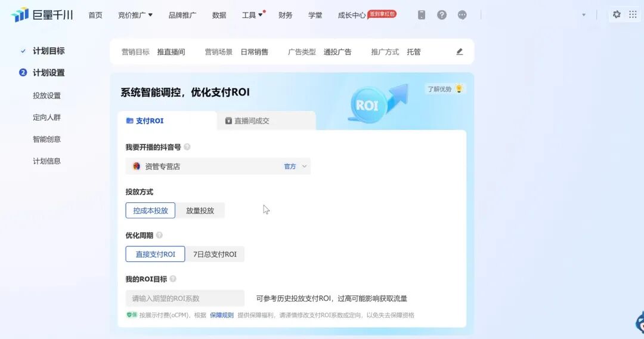Open the chat message bubble icon
This screenshot has height=339, width=644.
462,15
